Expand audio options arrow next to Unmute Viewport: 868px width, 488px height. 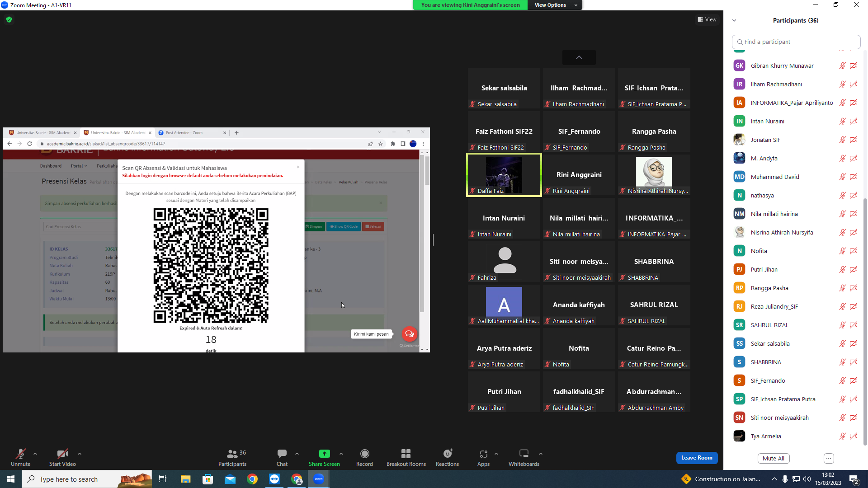coord(35,454)
